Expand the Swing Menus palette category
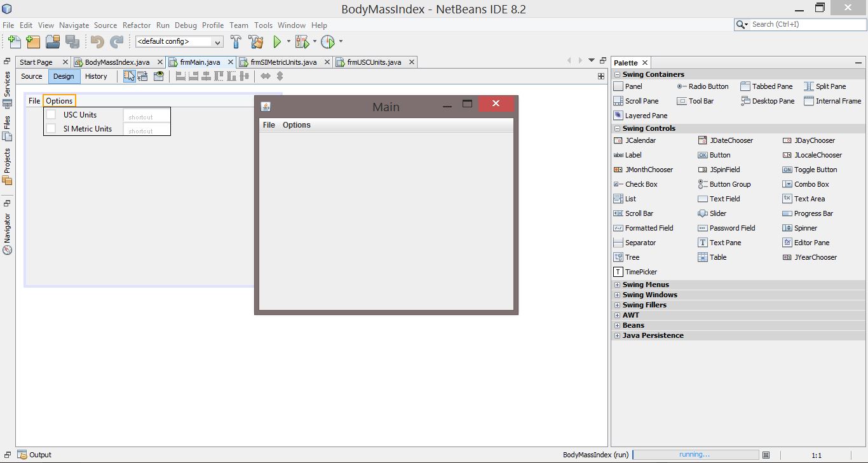 pyautogui.click(x=617, y=285)
